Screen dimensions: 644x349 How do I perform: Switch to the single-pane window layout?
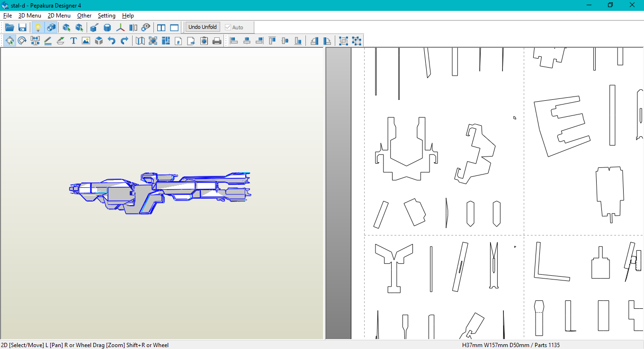point(174,27)
